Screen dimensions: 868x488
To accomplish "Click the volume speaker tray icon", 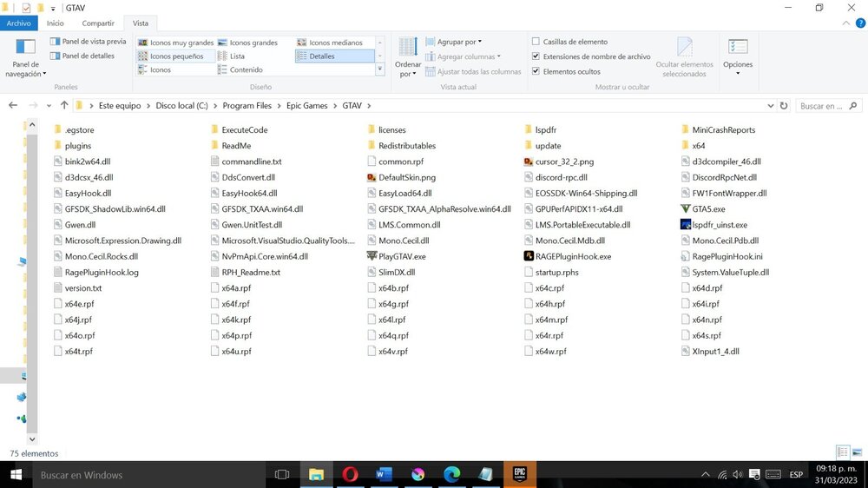I will 737,475.
